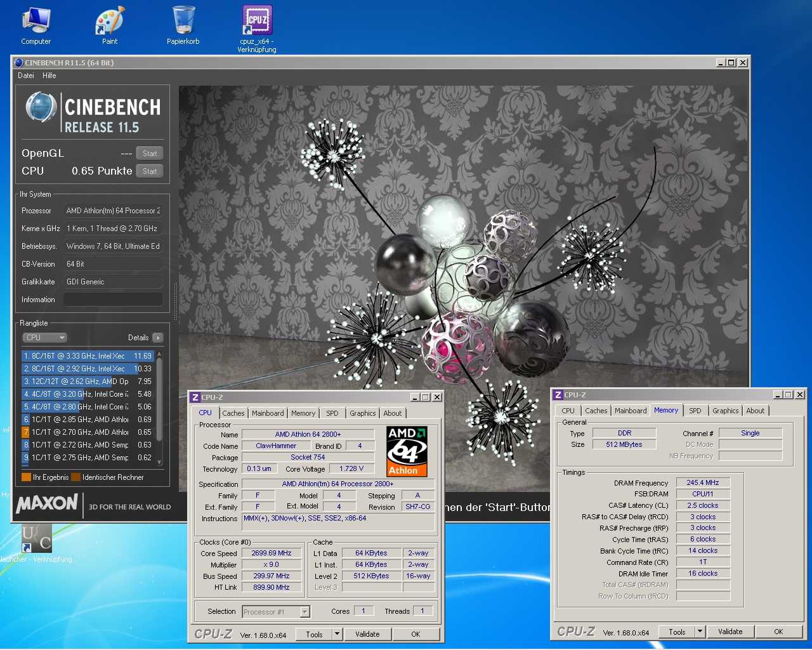
Task: Click Validate in left CPU-Z window
Action: (x=367, y=634)
